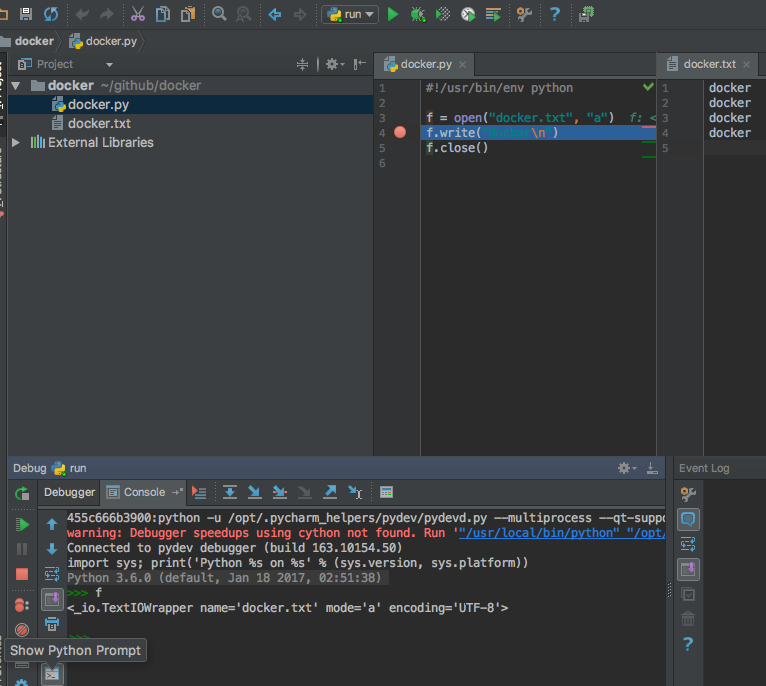Run with coverage icon in the toolbar

point(443,14)
